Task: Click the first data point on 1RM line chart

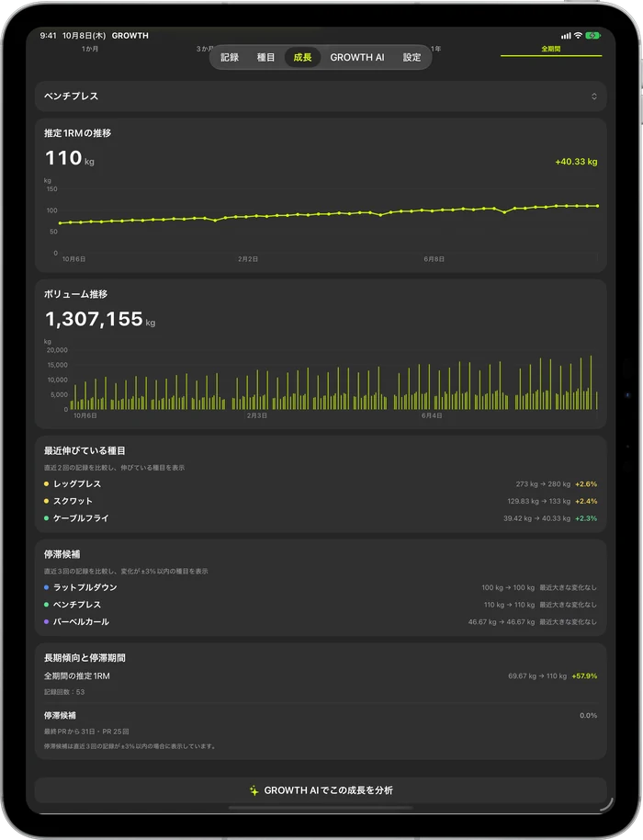Action: [x=60, y=222]
